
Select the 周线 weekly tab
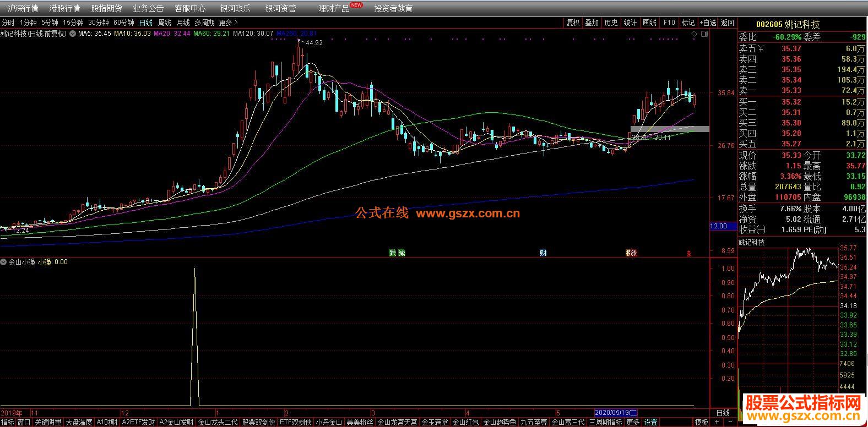pos(165,23)
